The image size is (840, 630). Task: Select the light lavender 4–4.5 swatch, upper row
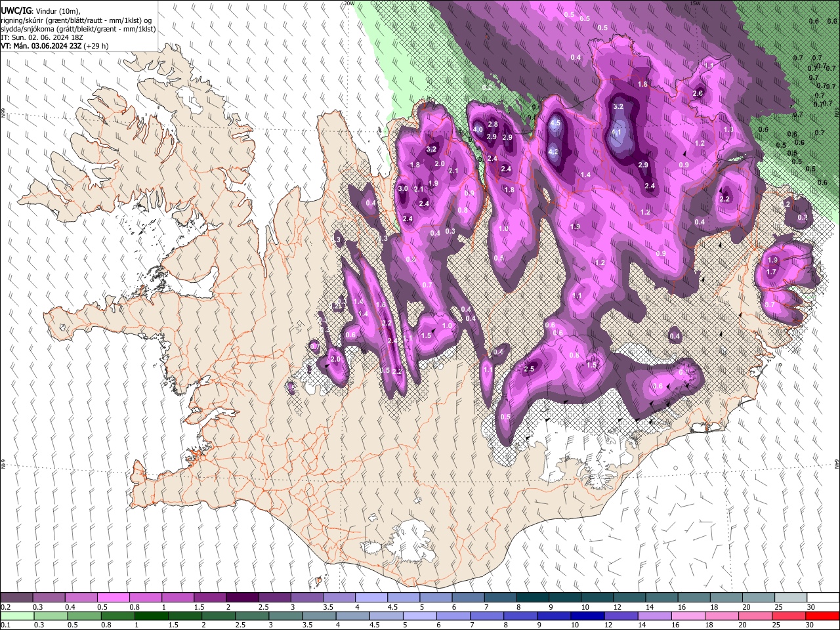point(371,598)
